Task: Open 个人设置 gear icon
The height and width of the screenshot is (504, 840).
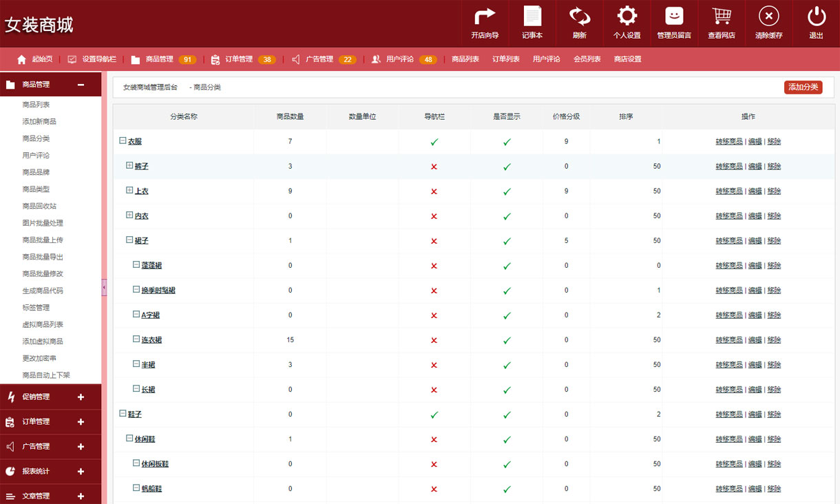Action: click(627, 17)
